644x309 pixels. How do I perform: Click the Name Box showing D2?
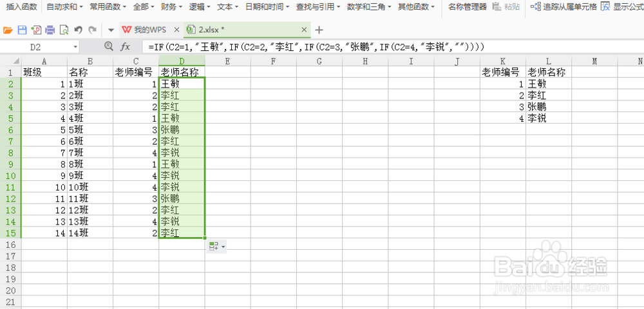tap(35, 47)
